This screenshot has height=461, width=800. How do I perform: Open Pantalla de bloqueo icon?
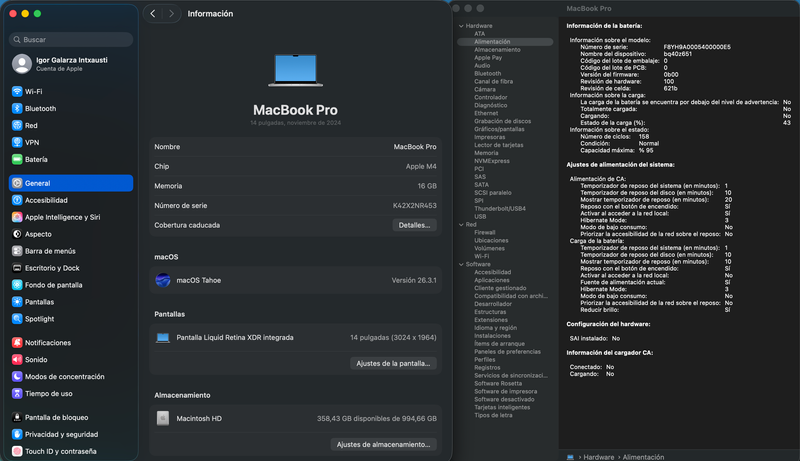pyautogui.click(x=17, y=417)
